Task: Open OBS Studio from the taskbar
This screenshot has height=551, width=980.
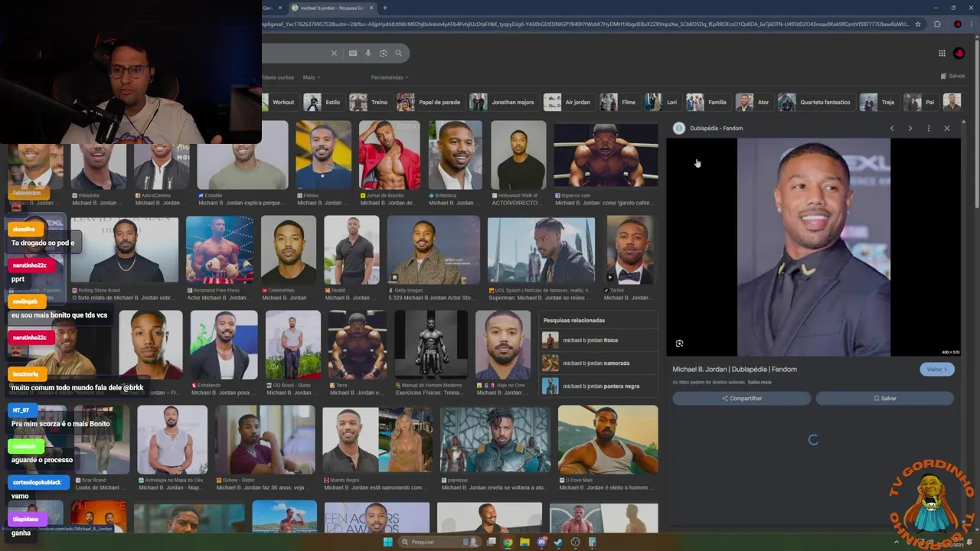Action: click(x=575, y=542)
